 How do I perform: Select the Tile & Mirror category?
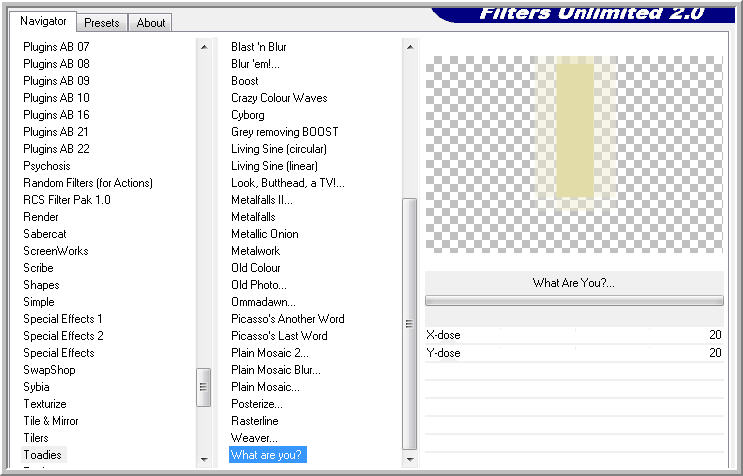click(51, 422)
